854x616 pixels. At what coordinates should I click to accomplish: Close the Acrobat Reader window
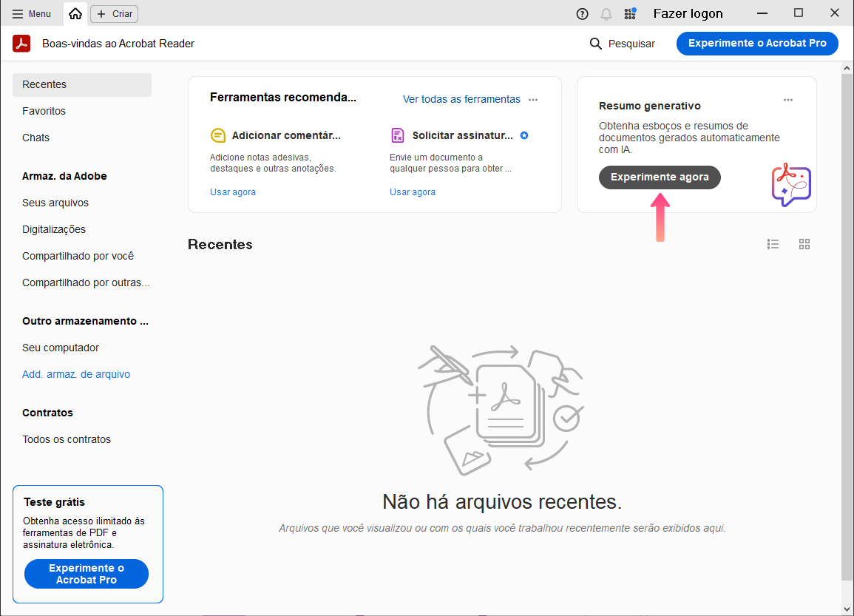834,13
